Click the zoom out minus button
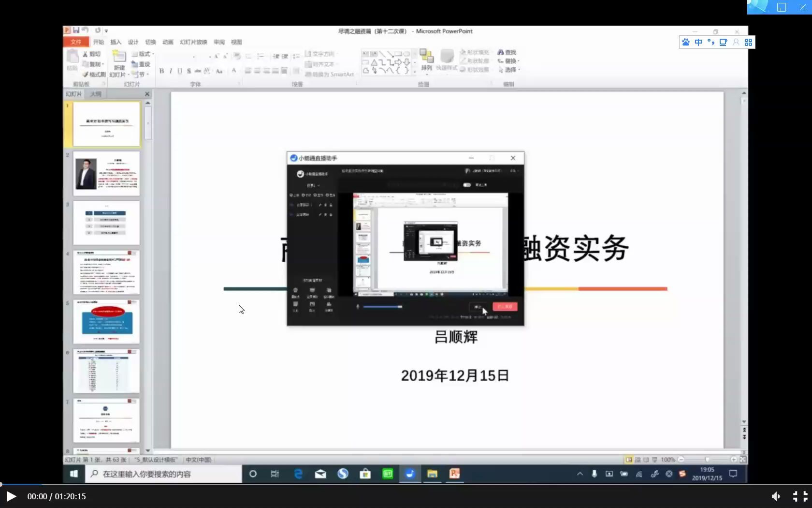Viewport: 812px width, 508px height. tap(681, 460)
